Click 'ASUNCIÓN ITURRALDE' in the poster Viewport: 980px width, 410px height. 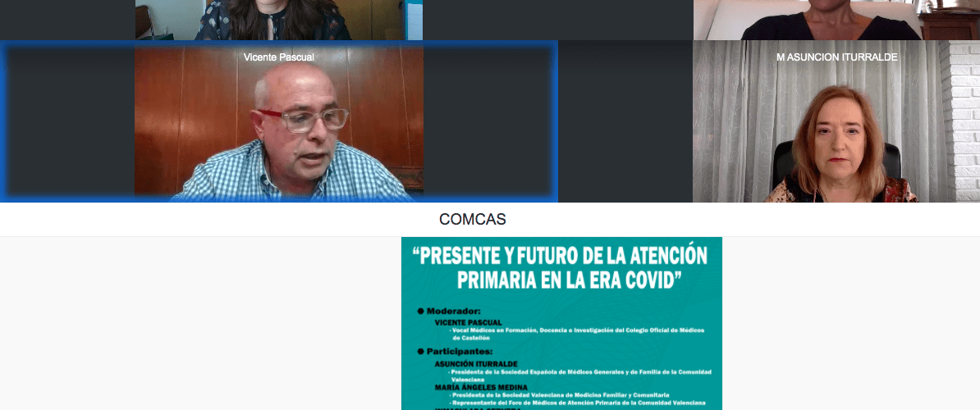(x=476, y=364)
